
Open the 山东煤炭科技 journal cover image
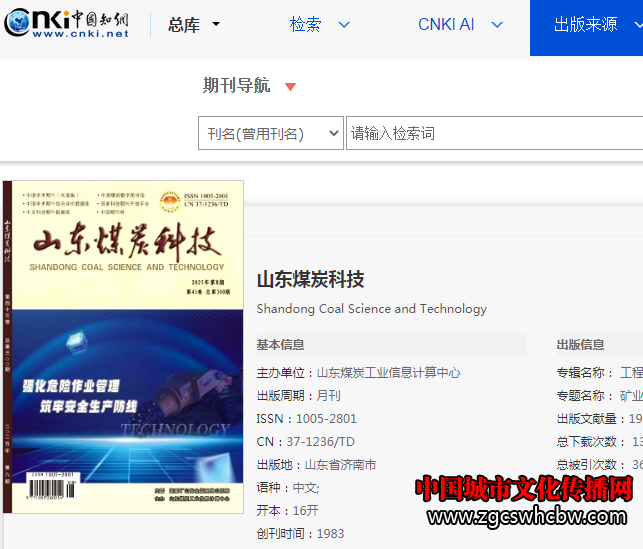click(x=122, y=346)
